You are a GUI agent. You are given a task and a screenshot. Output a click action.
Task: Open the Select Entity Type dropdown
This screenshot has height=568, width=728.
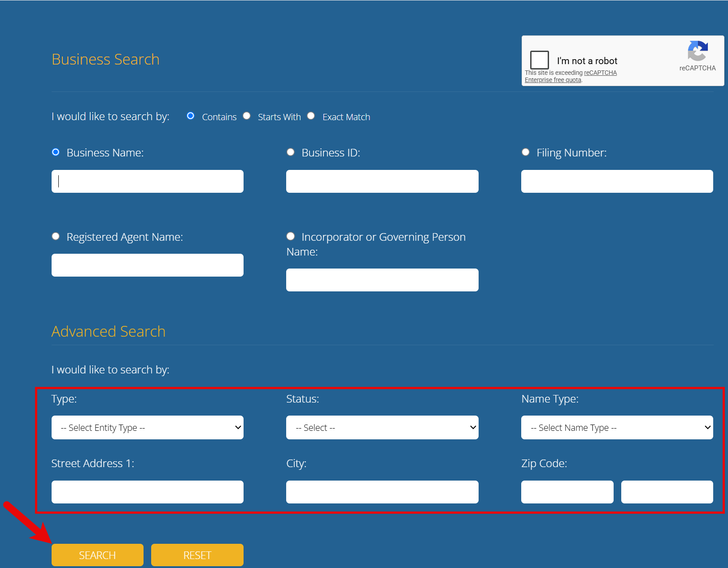click(148, 428)
